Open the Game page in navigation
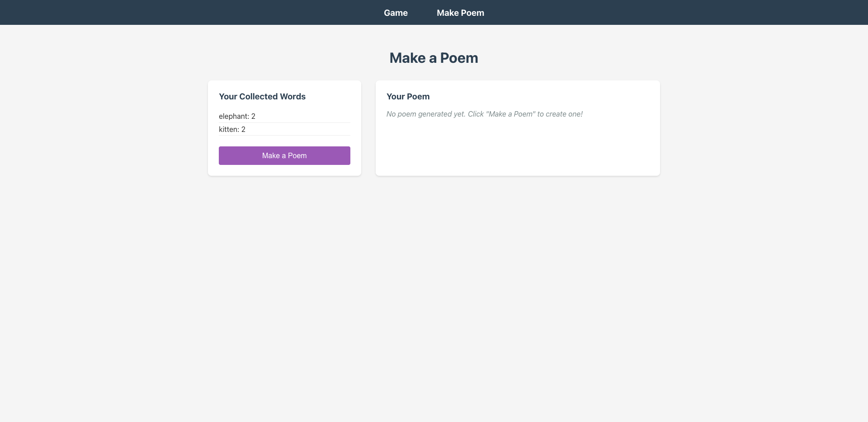This screenshot has height=422, width=868. pos(396,13)
